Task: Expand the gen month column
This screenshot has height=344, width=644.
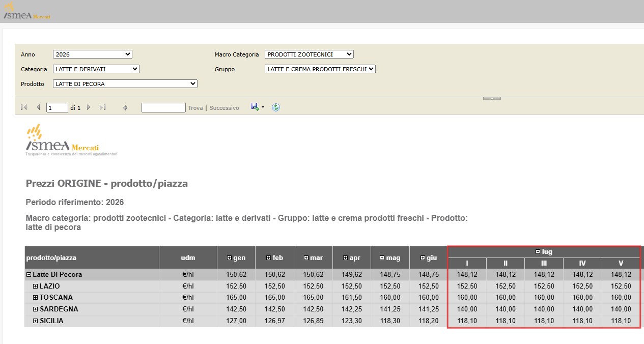Action: 230,258
